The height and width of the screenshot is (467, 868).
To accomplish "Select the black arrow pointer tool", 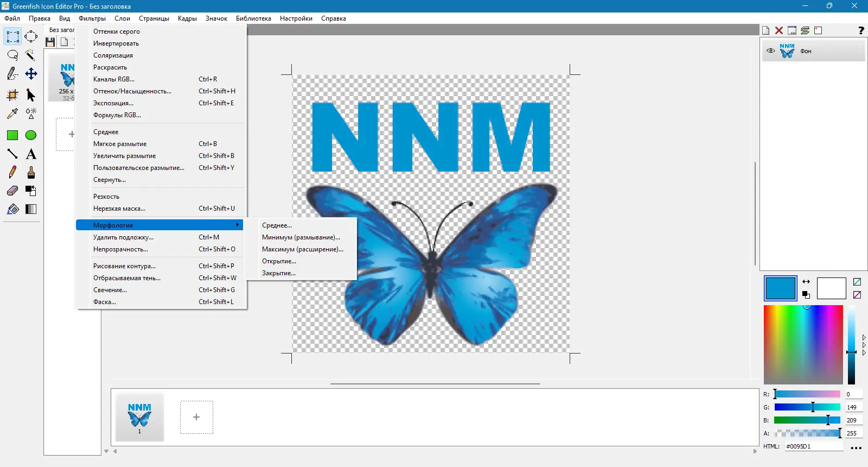I will (x=31, y=95).
